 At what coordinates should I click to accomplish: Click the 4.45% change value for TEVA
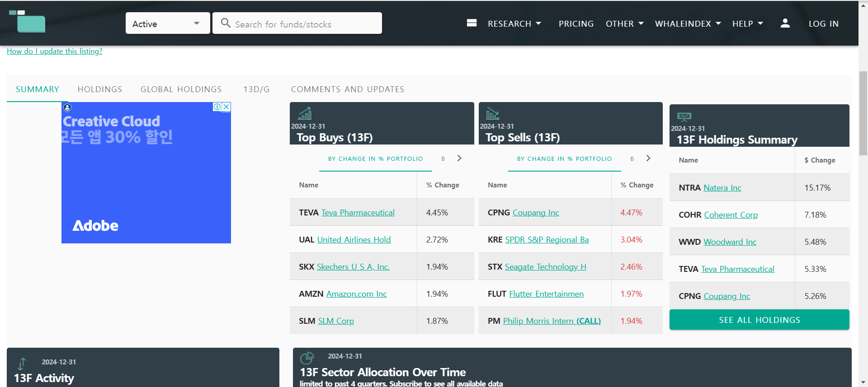click(x=437, y=212)
